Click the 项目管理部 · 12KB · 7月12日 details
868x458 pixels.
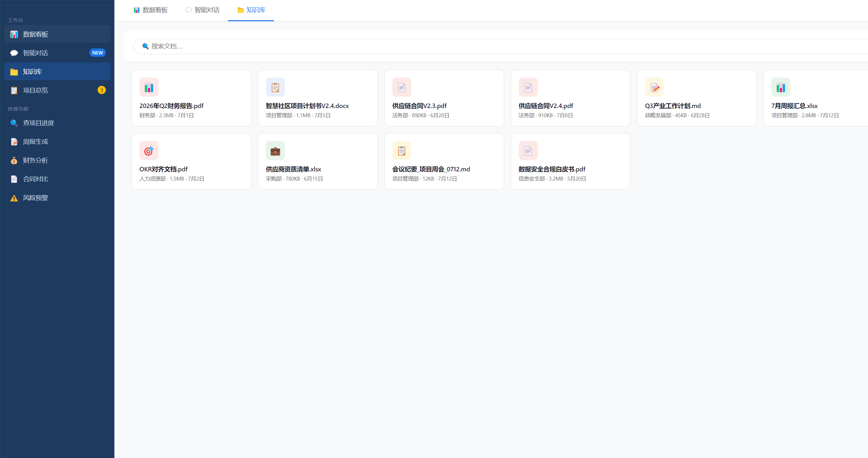tap(425, 179)
